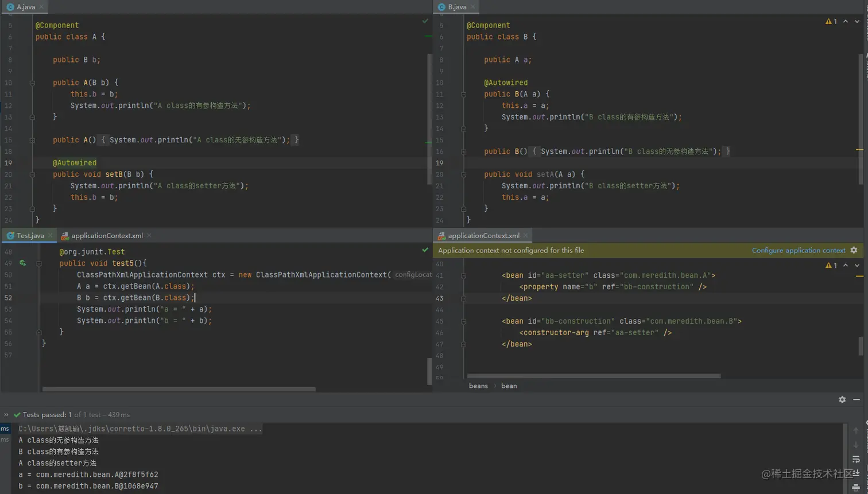Open the Run panel settings gear
Viewport: 868px width, 494px height.
point(842,400)
